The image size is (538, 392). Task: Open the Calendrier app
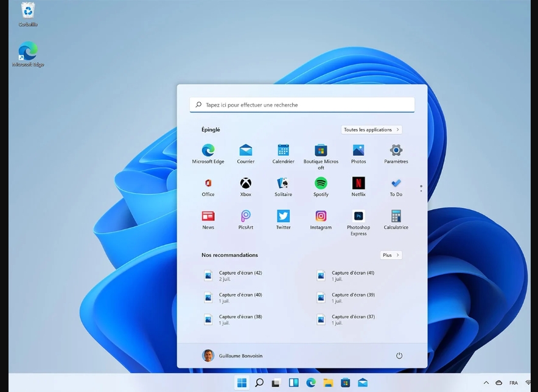pos(283,150)
